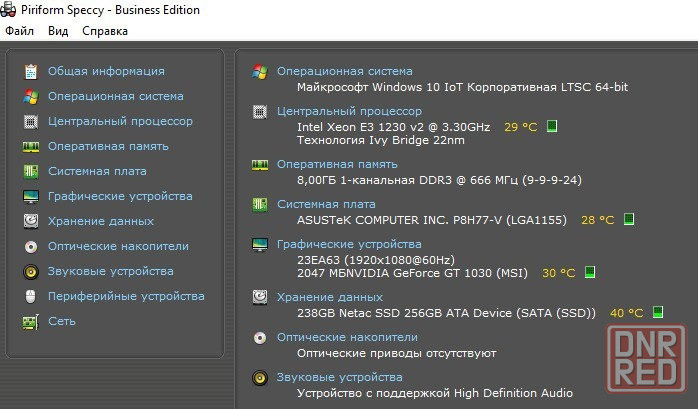
Task: Open the Хранение данных heading in summary
Action: tap(329, 297)
